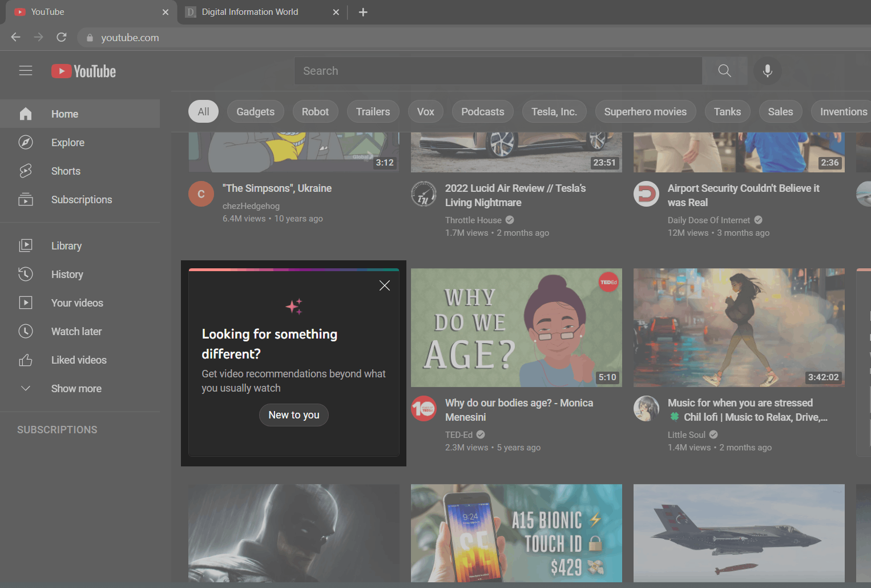Select the Robot filter chip

point(315,111)
